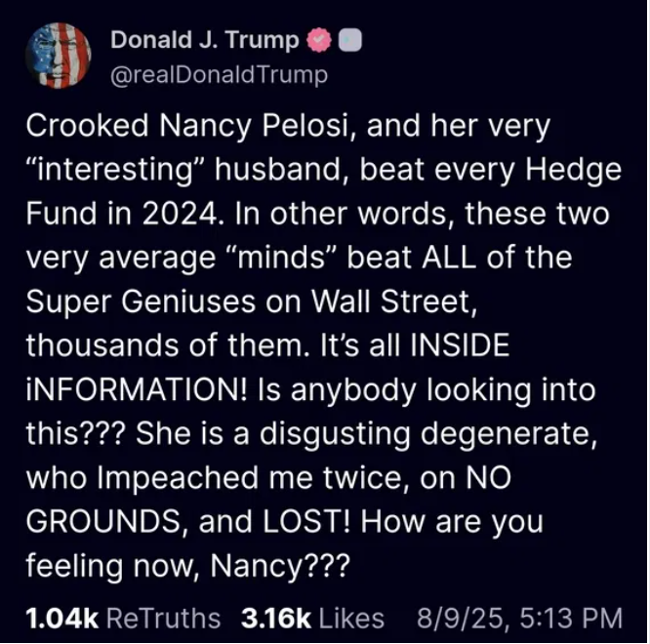Click the closing "Nancy???" text
The width and height of the screenshot is (650, 644).
280,566
